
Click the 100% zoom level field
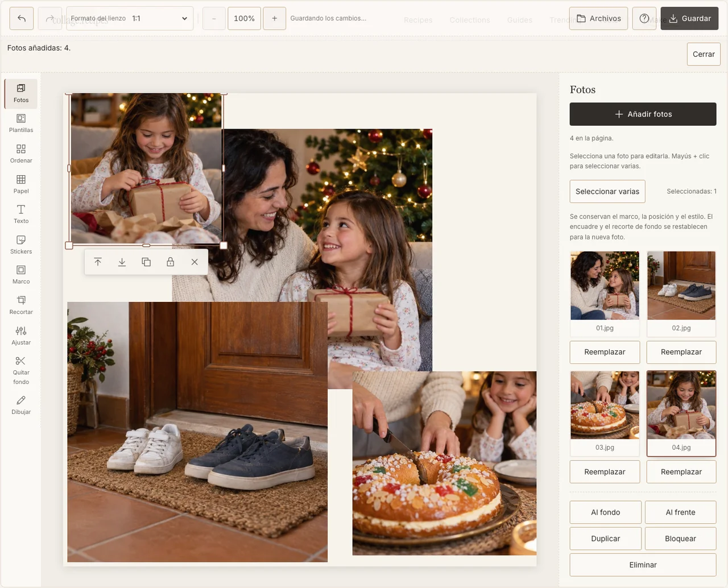pyautogui.click(x=244, y=18)
